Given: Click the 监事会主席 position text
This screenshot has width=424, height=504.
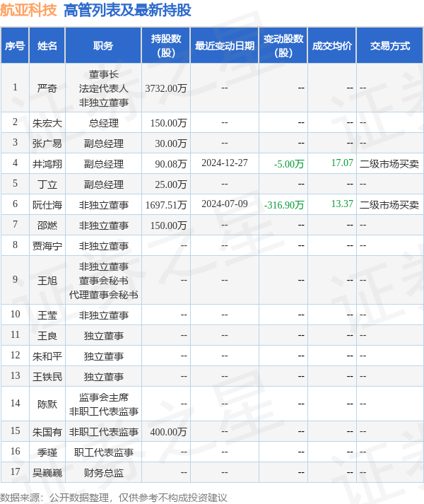Looking at the screenshot, I should pos(103,397).
